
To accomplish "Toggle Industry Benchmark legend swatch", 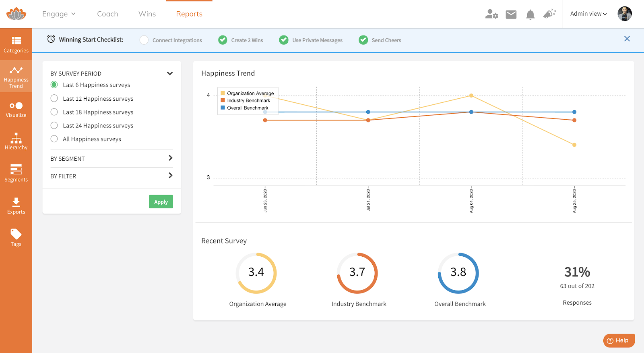I will (x=223, y=100).
